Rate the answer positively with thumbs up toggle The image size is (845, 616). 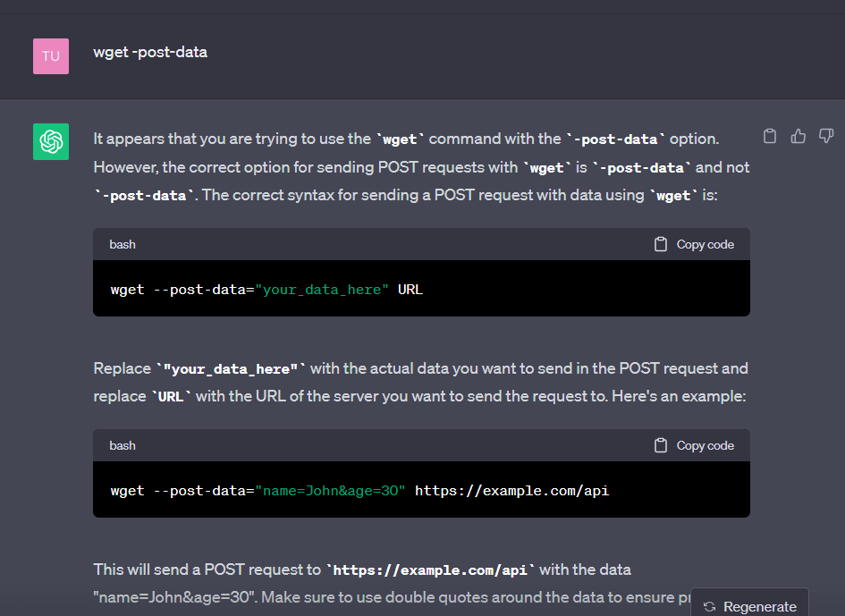coord(798,136)
